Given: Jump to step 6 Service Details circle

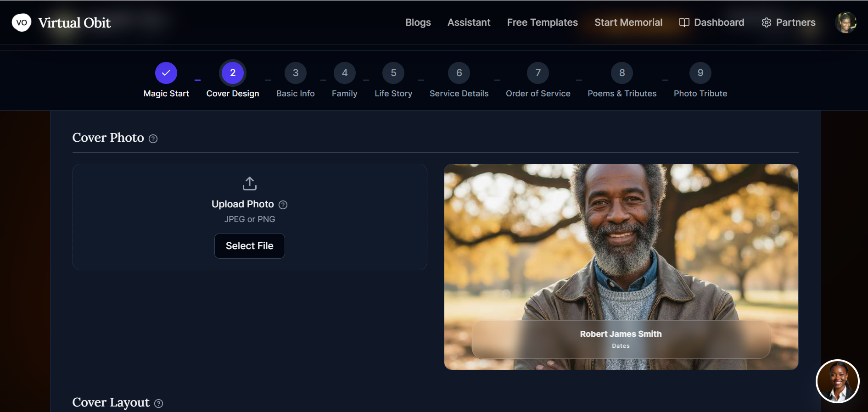Looking at the screenshot, I should [x=459, y=73].
